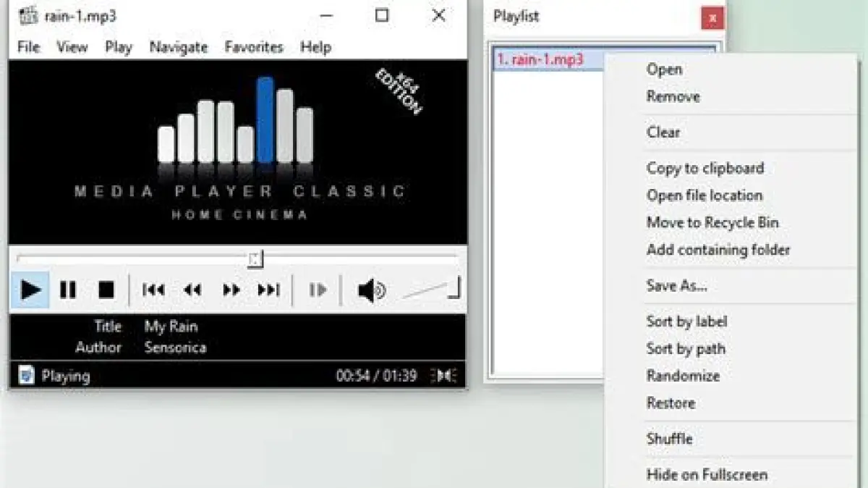Open the File menu
The image size is (868, 488).
point(28,47)
